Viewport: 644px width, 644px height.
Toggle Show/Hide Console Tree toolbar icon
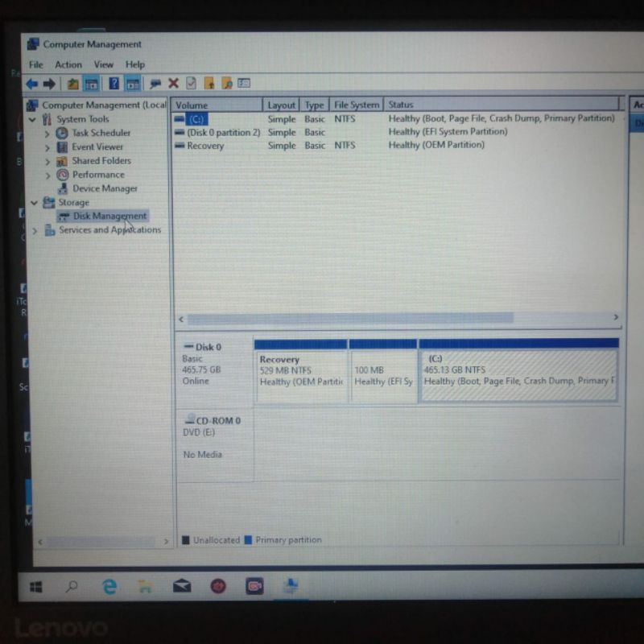(x=91, y=84)
